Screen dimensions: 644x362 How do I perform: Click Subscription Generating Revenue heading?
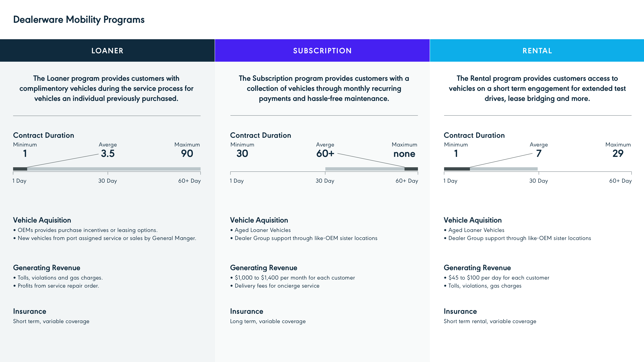point(263,268)
